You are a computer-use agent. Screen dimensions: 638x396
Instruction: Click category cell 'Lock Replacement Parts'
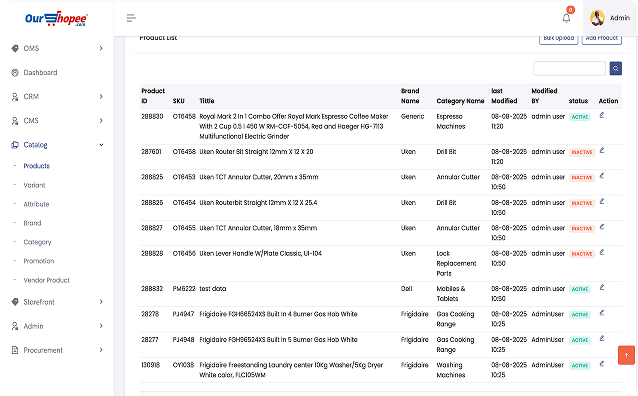coord(456,263)
